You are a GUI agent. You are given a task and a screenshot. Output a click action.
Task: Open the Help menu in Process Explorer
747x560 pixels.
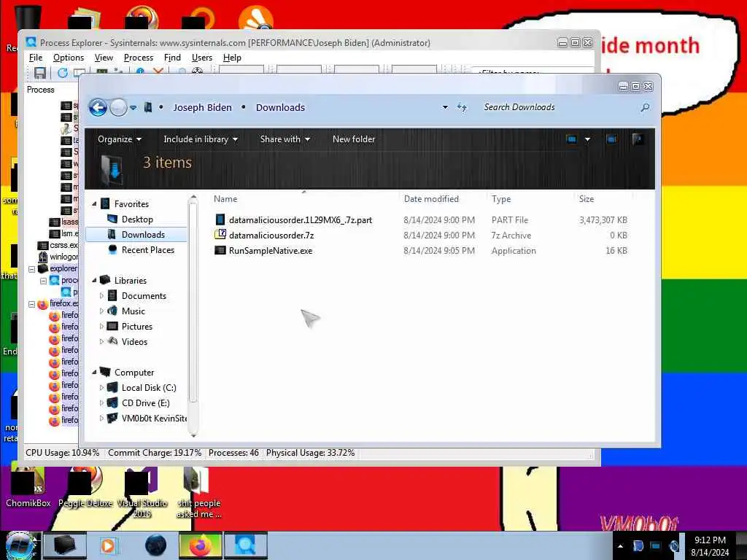232,58
